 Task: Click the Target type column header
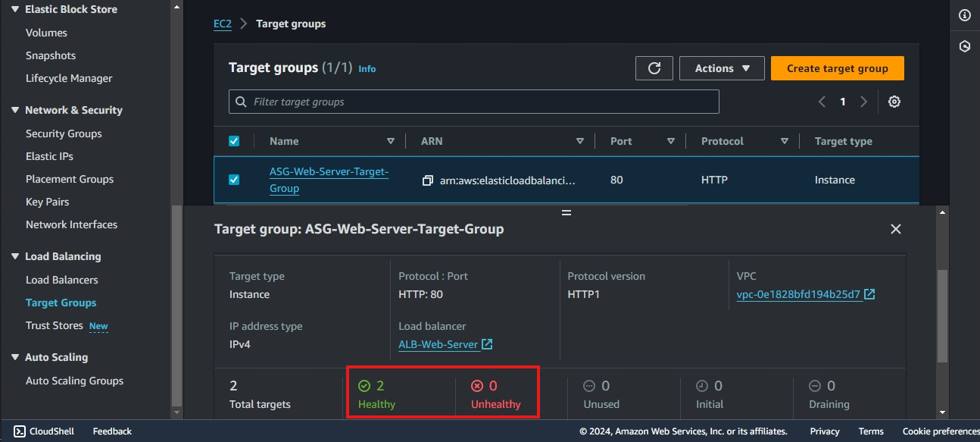pos(844,141)
